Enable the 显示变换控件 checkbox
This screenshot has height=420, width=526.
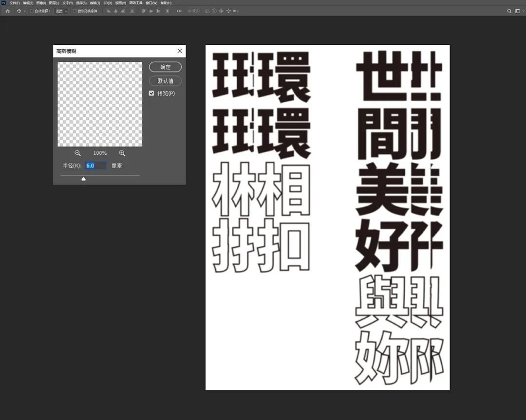point(75,11)
